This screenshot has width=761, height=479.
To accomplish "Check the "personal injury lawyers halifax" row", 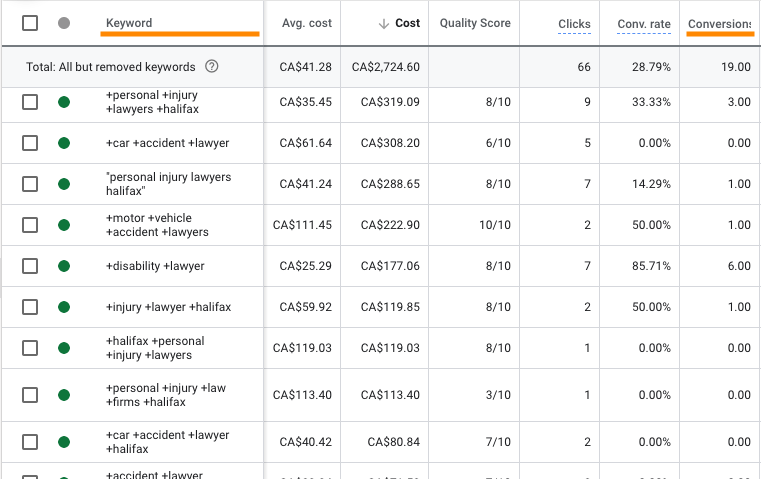I will tap(30, 184).
